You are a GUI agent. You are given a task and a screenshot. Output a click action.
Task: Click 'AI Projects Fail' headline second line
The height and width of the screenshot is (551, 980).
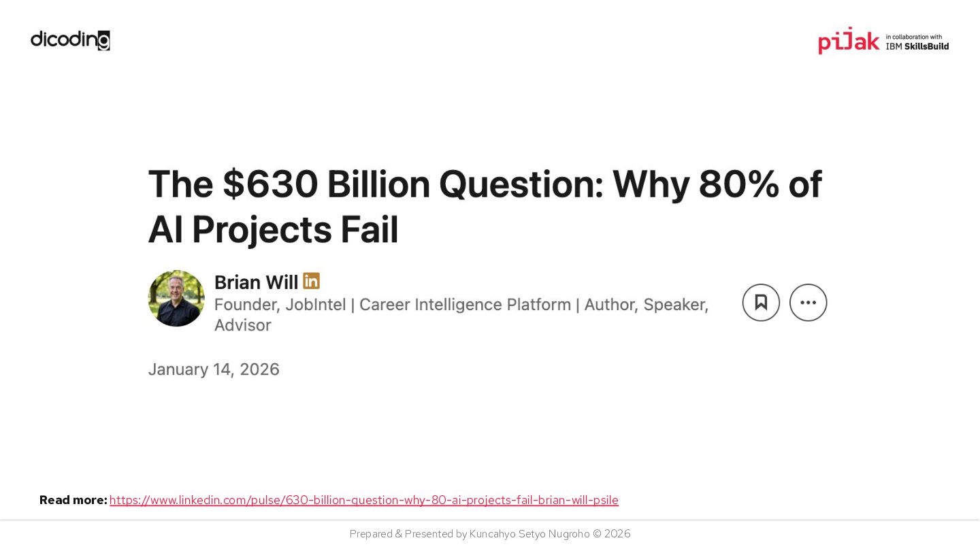(273, 230)
